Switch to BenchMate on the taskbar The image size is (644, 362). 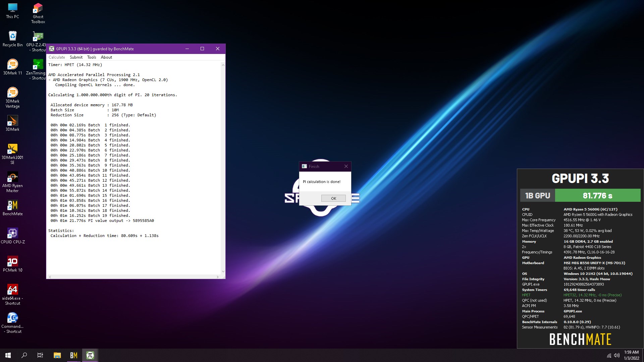pyautogui.click(x=74, y=355)
